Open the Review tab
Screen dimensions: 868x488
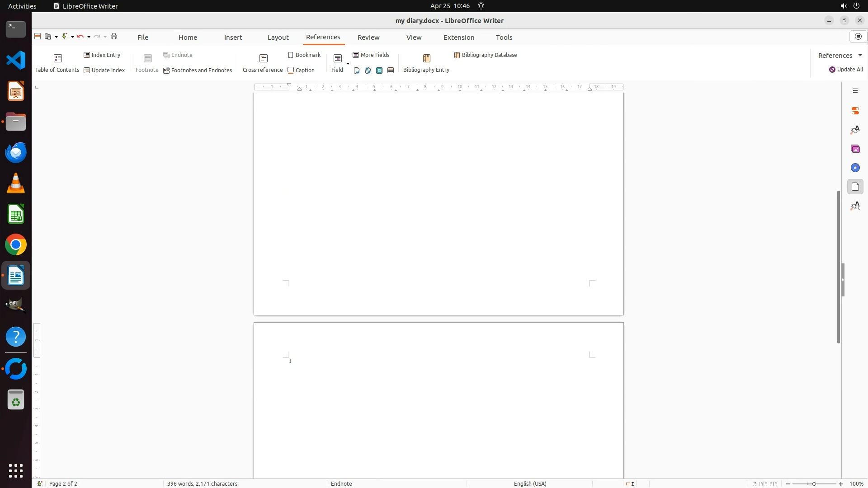pos(368,37)
